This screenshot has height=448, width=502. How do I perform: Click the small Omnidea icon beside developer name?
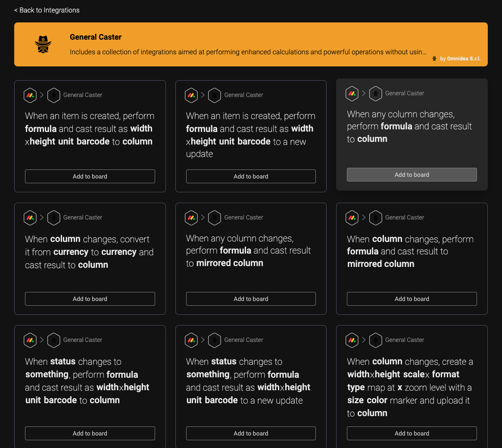tap(434, 59)
